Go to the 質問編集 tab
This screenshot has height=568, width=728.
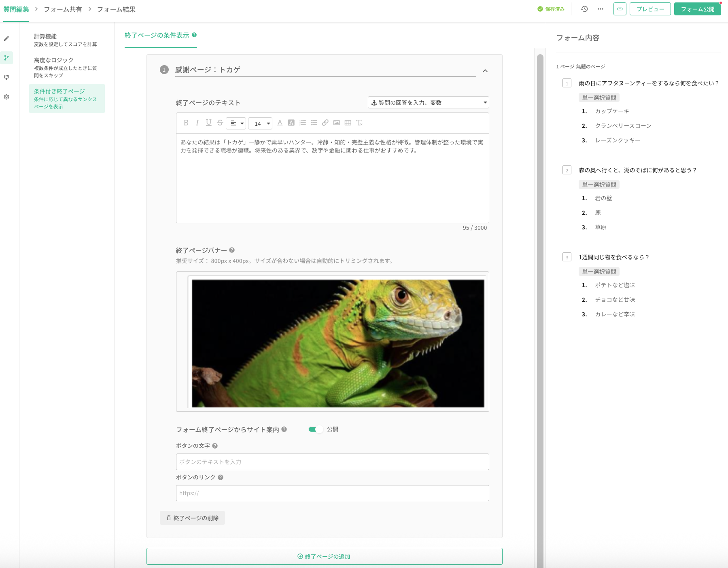tap(16, 9)
